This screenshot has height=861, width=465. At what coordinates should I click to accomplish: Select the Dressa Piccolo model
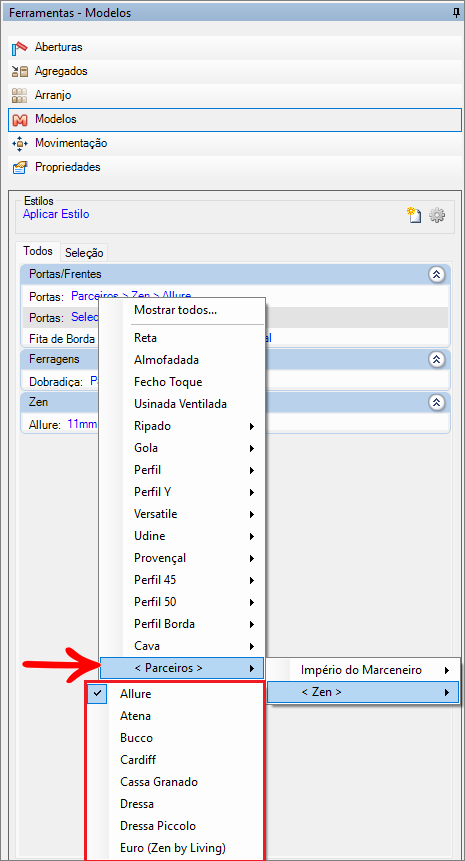click(x=175, y=826)
